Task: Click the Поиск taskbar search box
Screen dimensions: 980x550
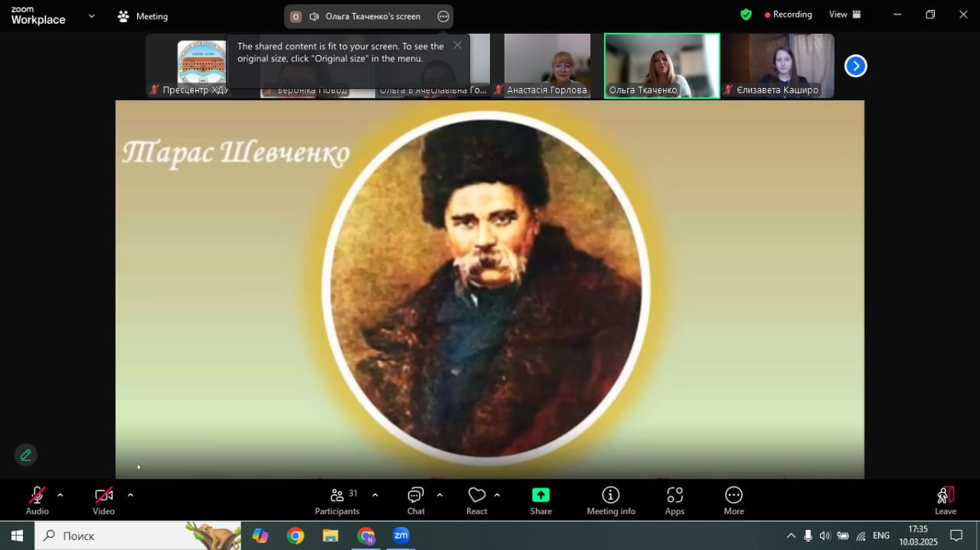Action: (x=138, y=535)
